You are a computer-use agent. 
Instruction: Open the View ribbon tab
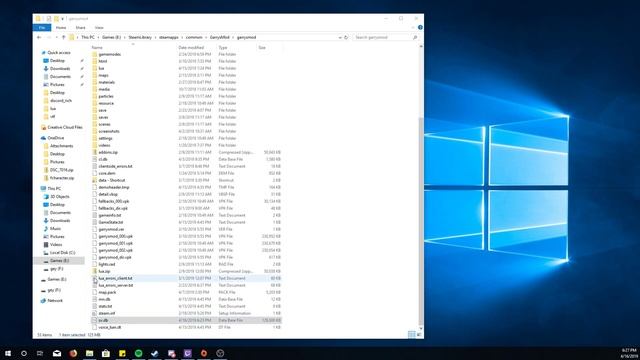tap(99, 28)
